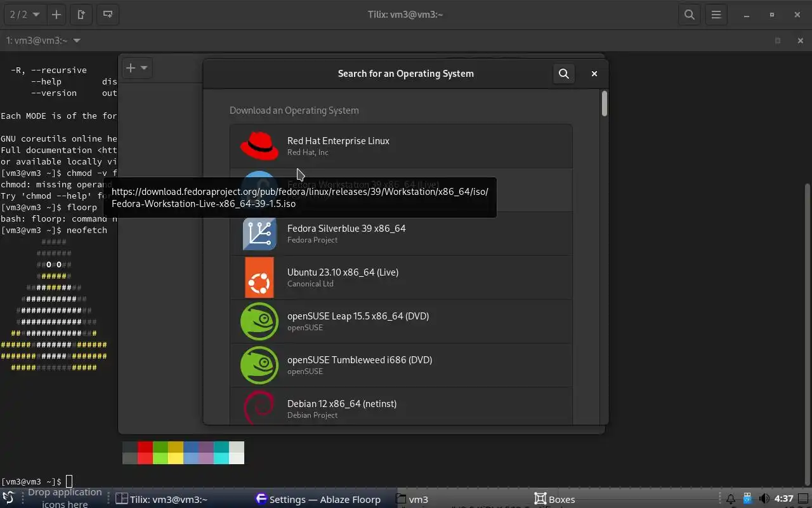Pick Ubuntu 23.10 x86_64 (Live)
Image resolution: width=812 pixels, height=508 pixels.
402,277
